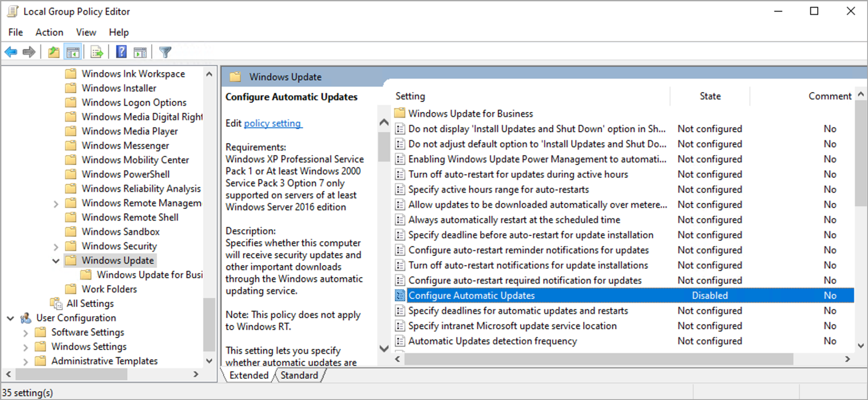Expand the Windows Remote Management tree node
This screenshot has height=400, width=868.
(56, 203)
